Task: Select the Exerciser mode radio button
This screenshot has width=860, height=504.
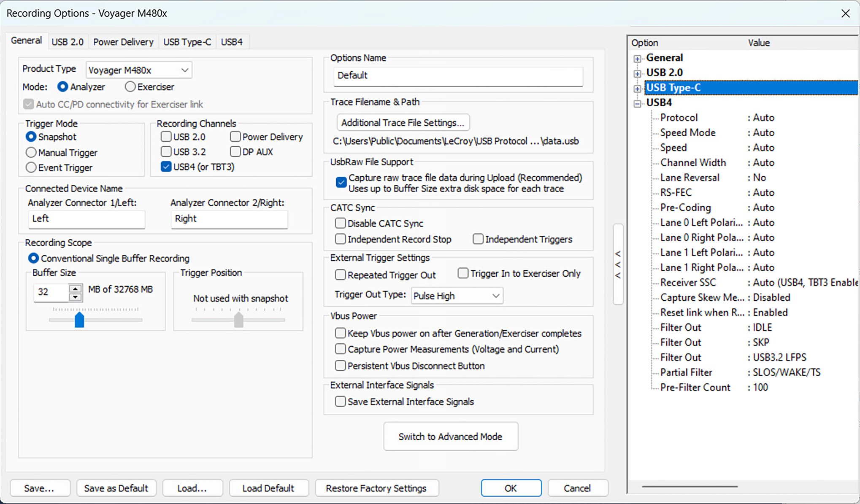Action: pyautogui.click(x=130, y=87)
